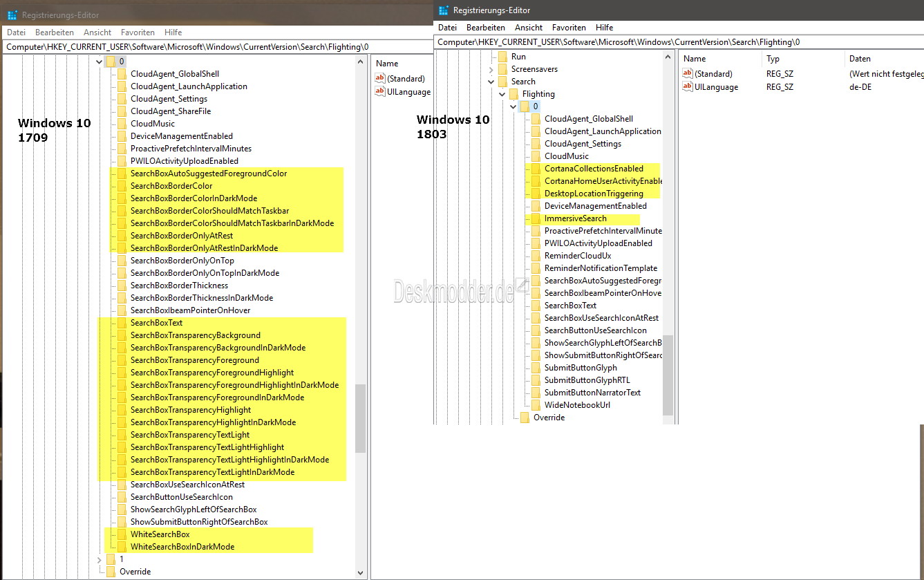Open Hilfe menu in the right window
Screen dimensions: 924x580
coord(604,28)
